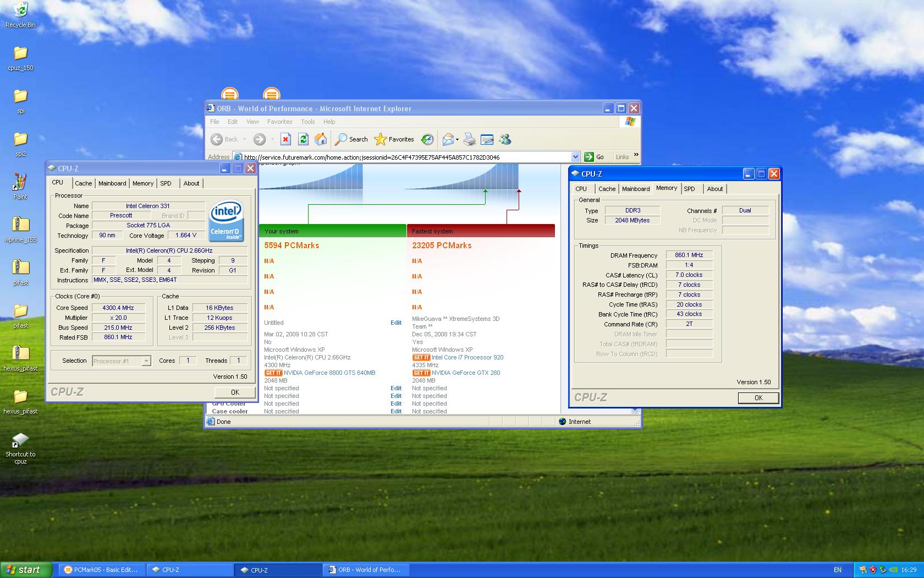Expand the Links toolbar chevron
Viewport: 924px width, 578px height.
pyautogui.click(x=636, y=155)
